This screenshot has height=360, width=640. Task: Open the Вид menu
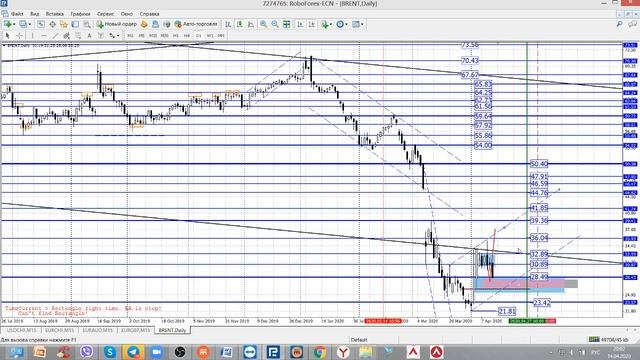pos(35,13)
